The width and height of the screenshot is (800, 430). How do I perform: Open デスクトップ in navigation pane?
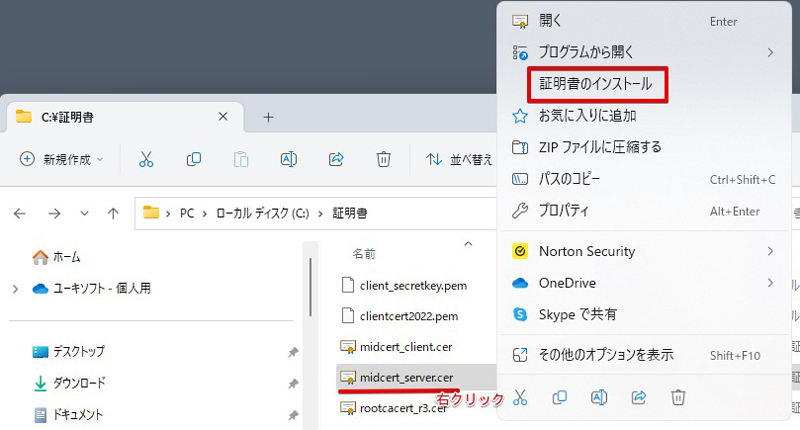click(69, 351)
